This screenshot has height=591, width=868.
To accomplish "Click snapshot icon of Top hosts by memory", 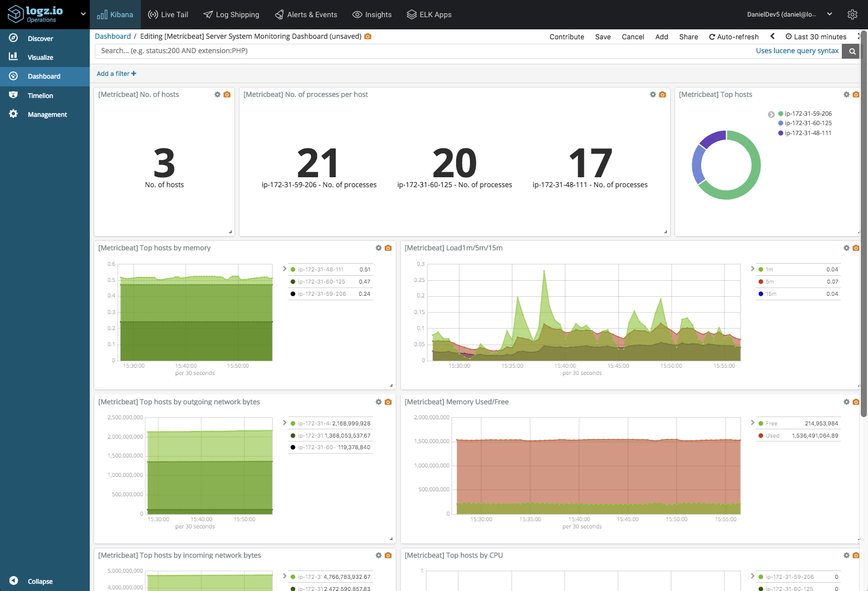I will tap(388, 248).
